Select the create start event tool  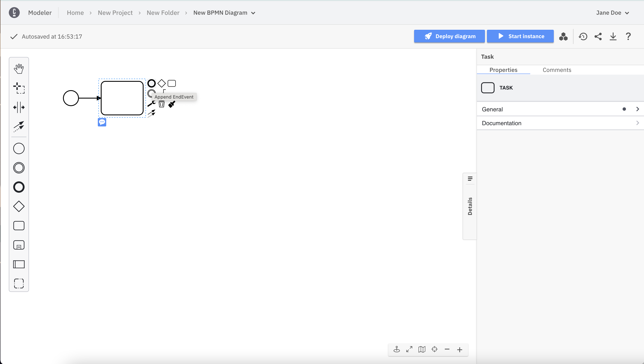point(19,148)
